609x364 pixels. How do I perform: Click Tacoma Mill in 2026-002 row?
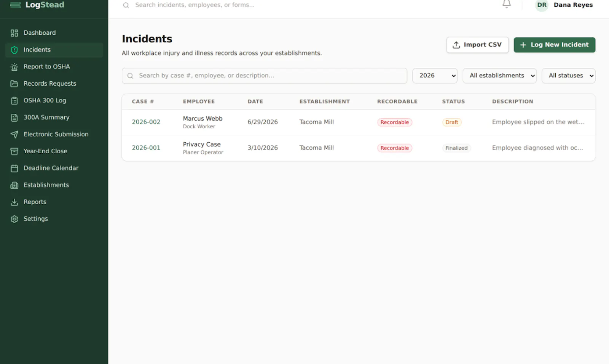point(316,122)
